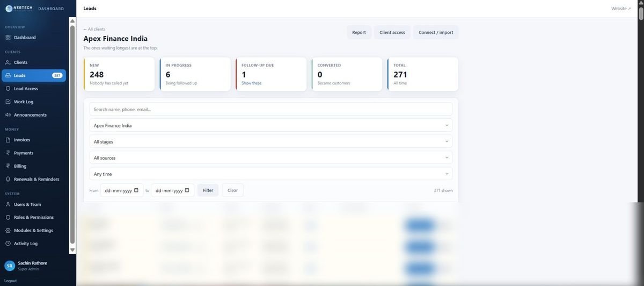Open Activity Log in sidebar
This screenshot has height=286, width=644.
34,244
